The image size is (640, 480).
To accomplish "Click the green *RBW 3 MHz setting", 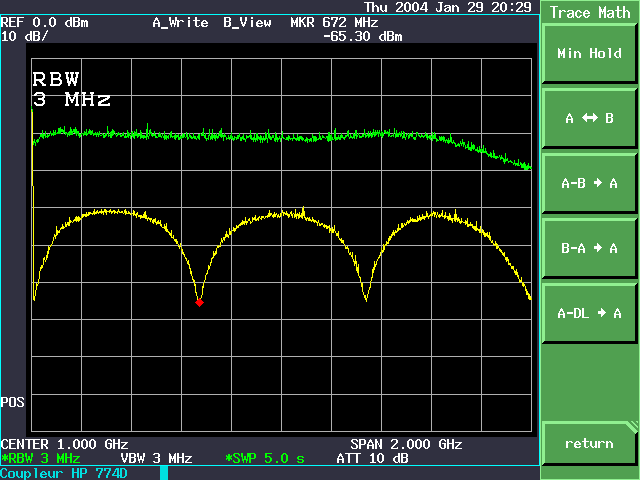I will pyautogui.click(x=40, y=458).
